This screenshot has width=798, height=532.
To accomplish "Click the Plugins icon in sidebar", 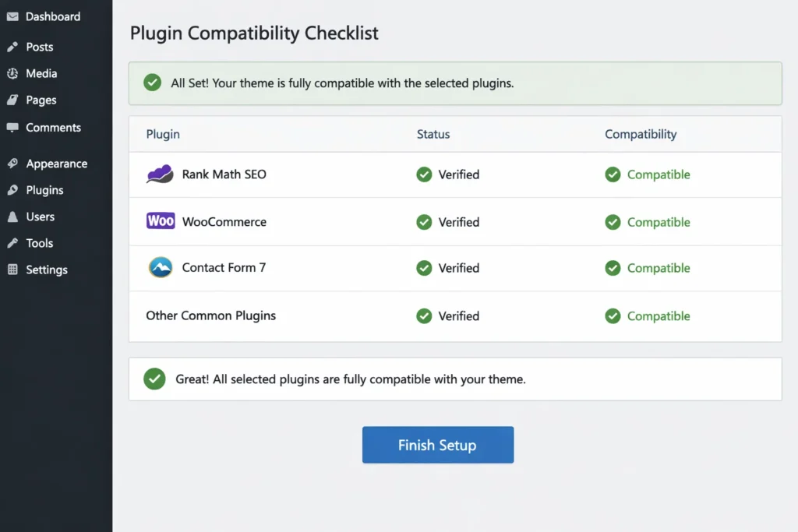I will 12,190.
